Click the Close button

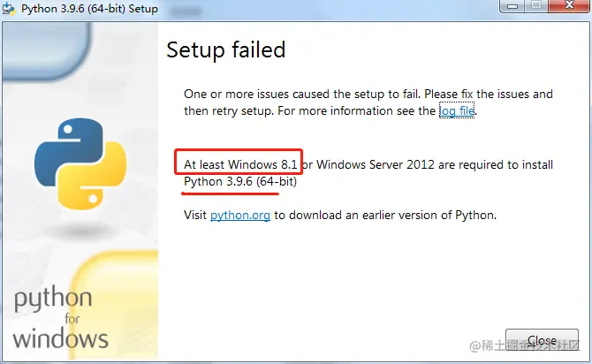pyautogui.click(x=542, y=340)
